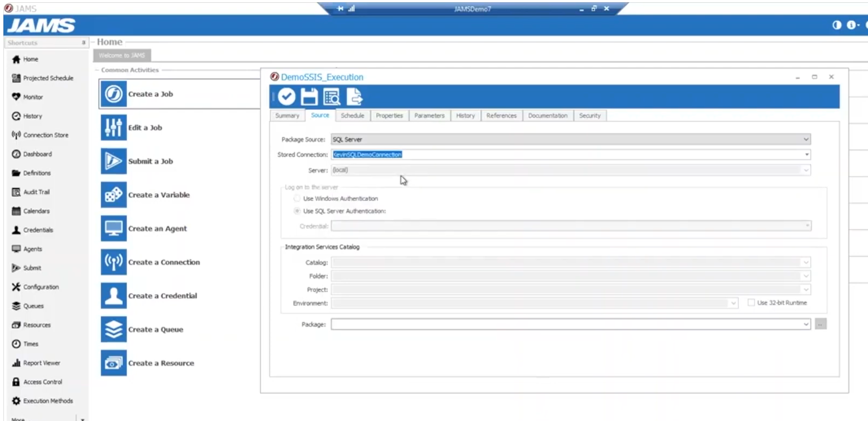Enable Use 32-bit Runtime checkbox
868x421 pixels.
click(x=751, y=303)
